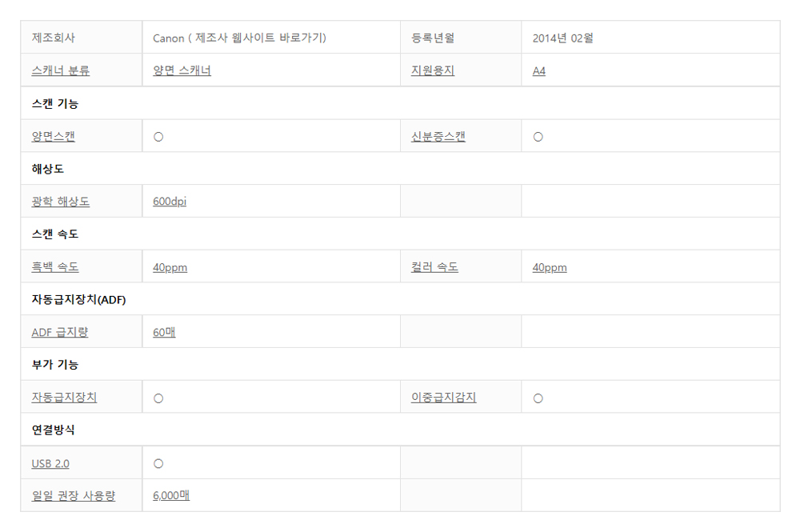Open the 지원용지 spec label link

tap(433, 70)
